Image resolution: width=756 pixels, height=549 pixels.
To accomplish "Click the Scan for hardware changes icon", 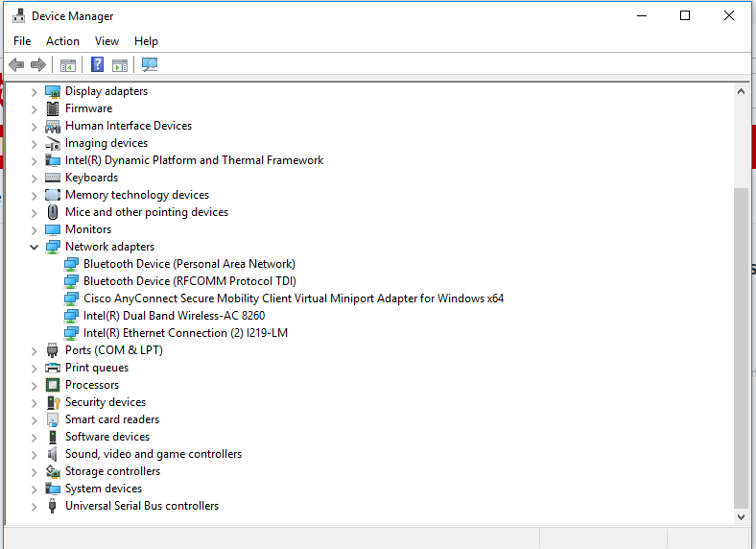I will [150, 64].
